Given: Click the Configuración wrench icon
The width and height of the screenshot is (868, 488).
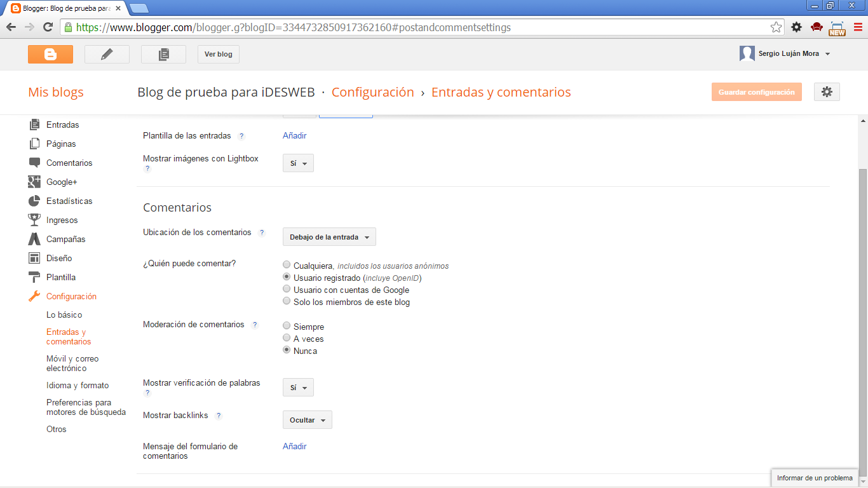Looking at the screenshot, I should (x=34, y=296).
